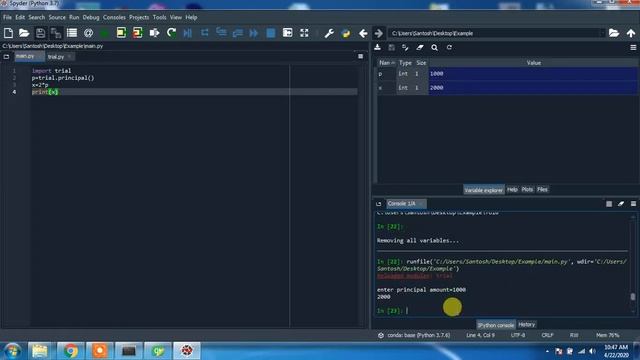The width and height of the screenshot is (640, 360).
Task: Sort variables by Value column header
Action: (x=533, y=63)
